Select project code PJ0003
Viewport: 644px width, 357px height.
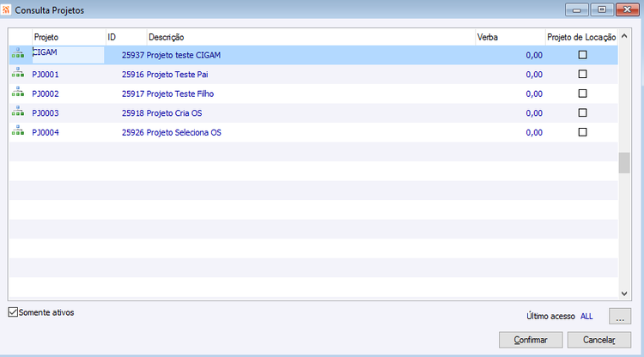click(x=46, y=112)
